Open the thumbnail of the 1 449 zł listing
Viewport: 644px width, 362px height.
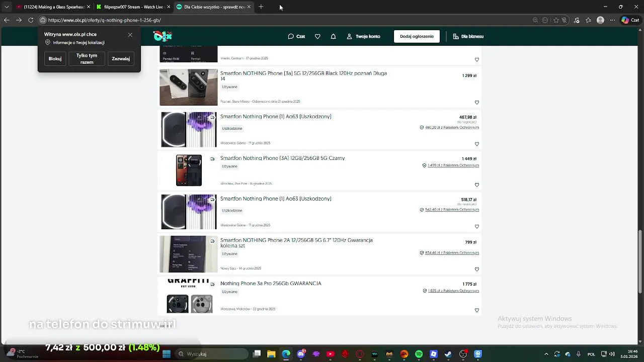point(189,170)
